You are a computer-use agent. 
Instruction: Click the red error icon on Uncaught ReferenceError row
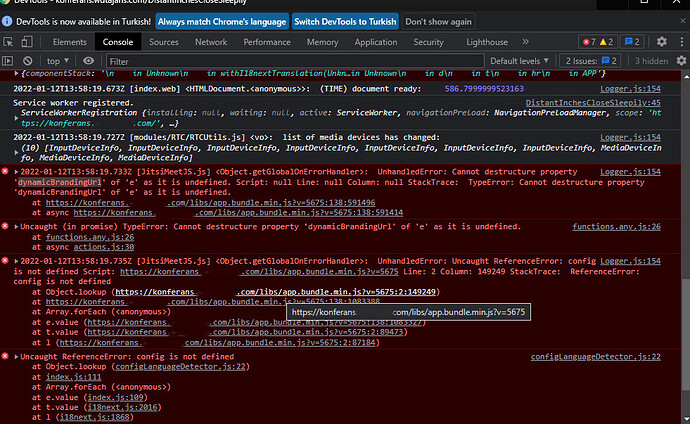tap(5, 356)
